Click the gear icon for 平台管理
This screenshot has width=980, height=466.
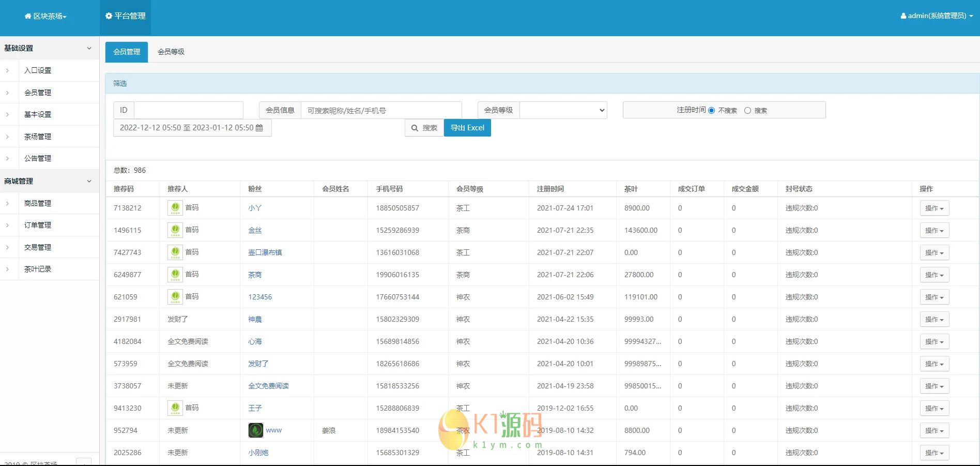pyautogui.click(x=109, y=16)
